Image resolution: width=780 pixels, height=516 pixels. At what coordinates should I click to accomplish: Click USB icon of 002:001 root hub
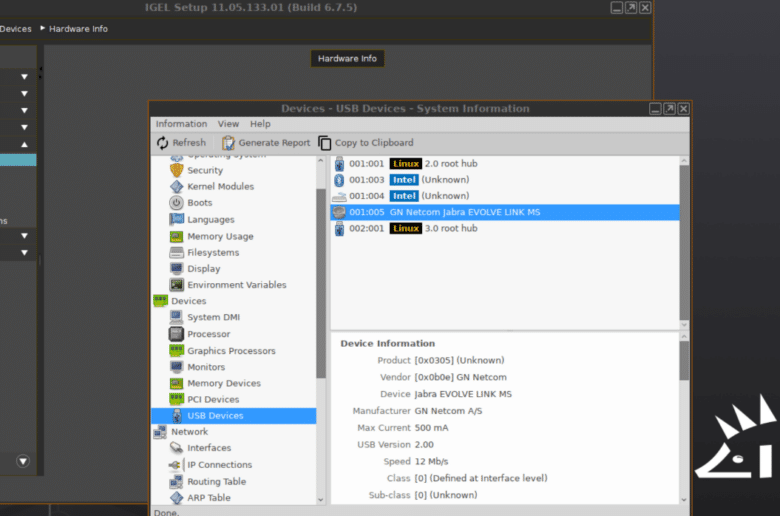[x=339, y=228]
